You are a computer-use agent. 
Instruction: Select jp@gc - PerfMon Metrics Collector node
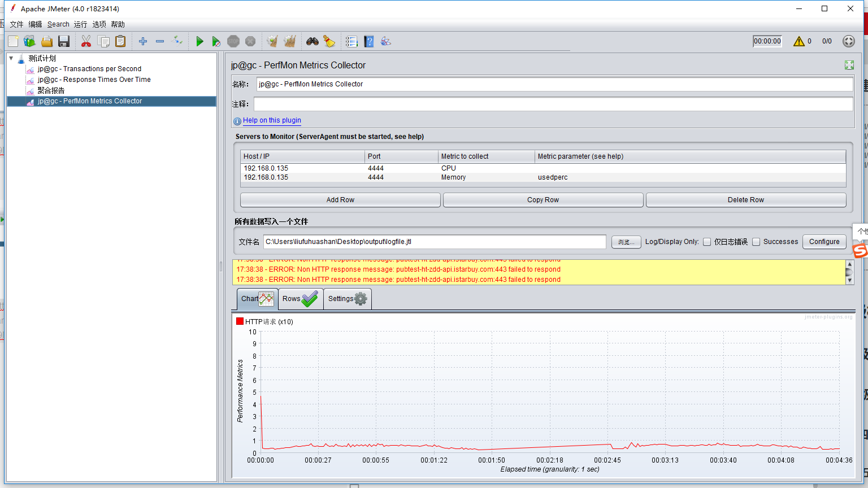[90, 101]
